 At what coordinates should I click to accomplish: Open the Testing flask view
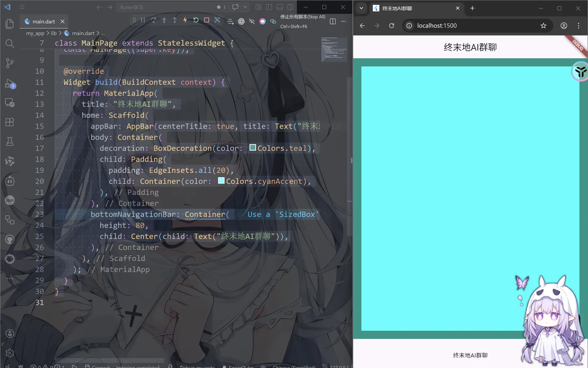[x=10, y=141]
